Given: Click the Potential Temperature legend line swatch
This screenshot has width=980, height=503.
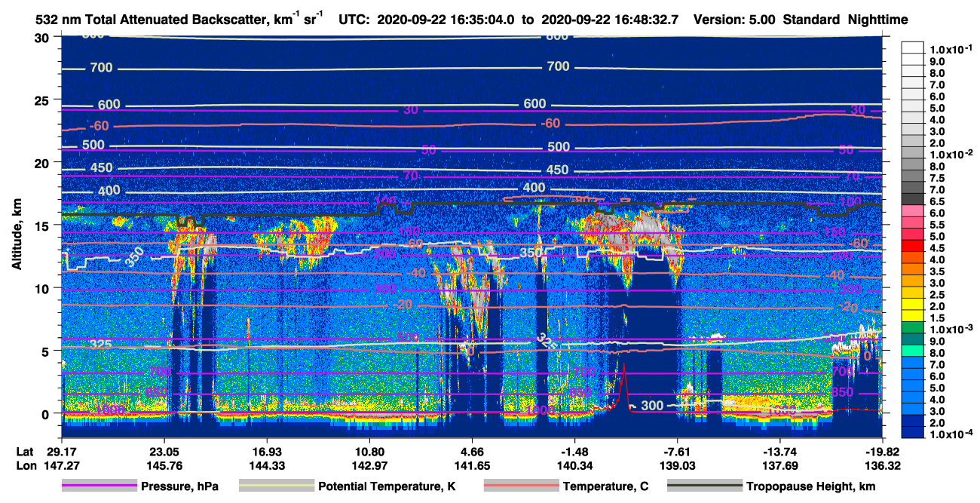Looking at the screenshot, I should (x=276, y=486).
